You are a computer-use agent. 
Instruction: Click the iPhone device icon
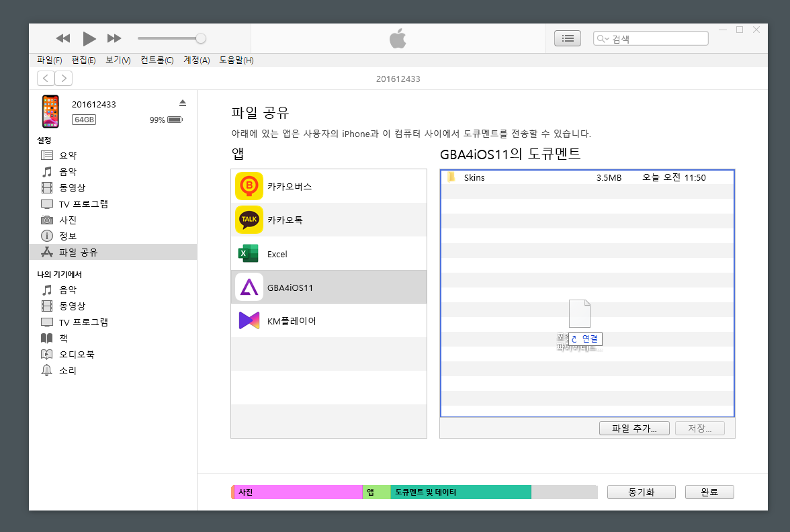[50, 112]
